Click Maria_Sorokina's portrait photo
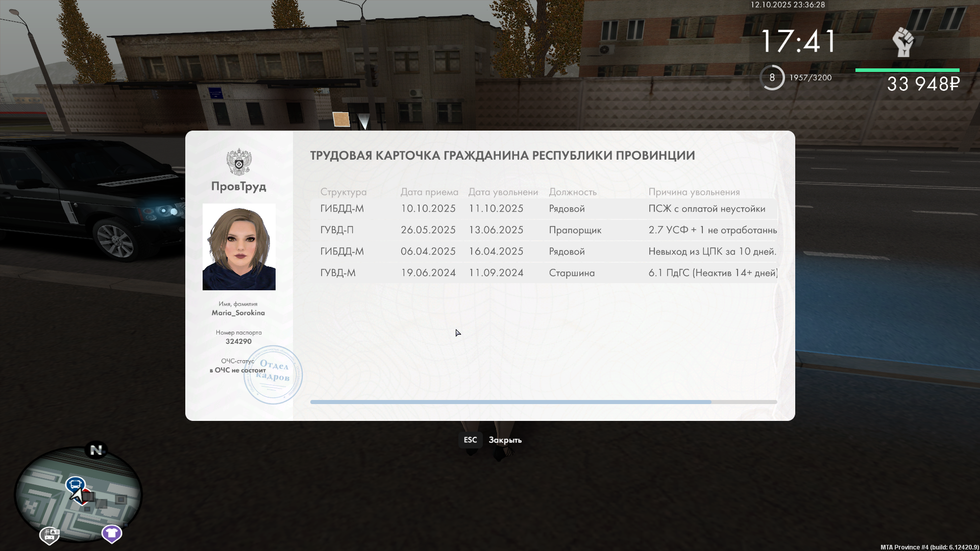The image size is (980, 551). [239, 247]
